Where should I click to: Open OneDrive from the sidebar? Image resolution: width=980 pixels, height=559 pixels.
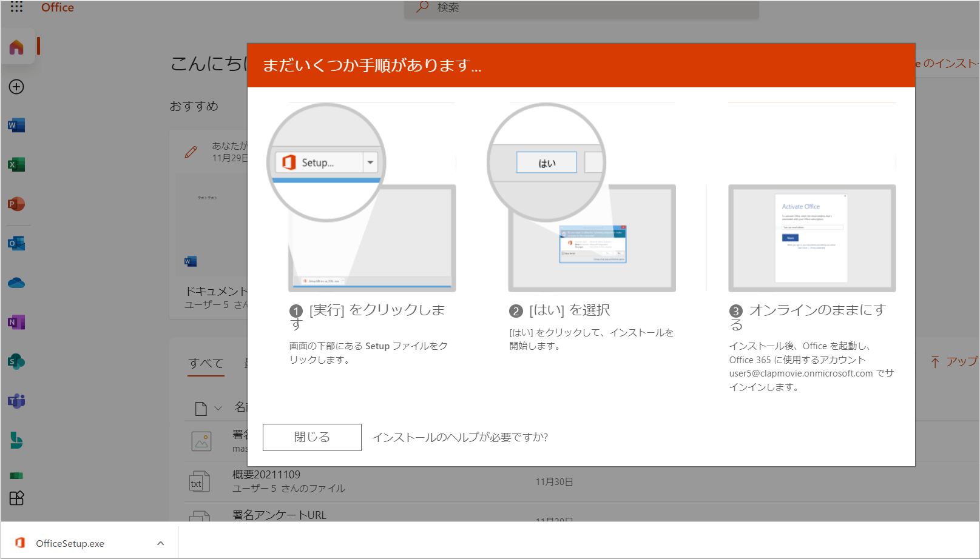[16, 283]
